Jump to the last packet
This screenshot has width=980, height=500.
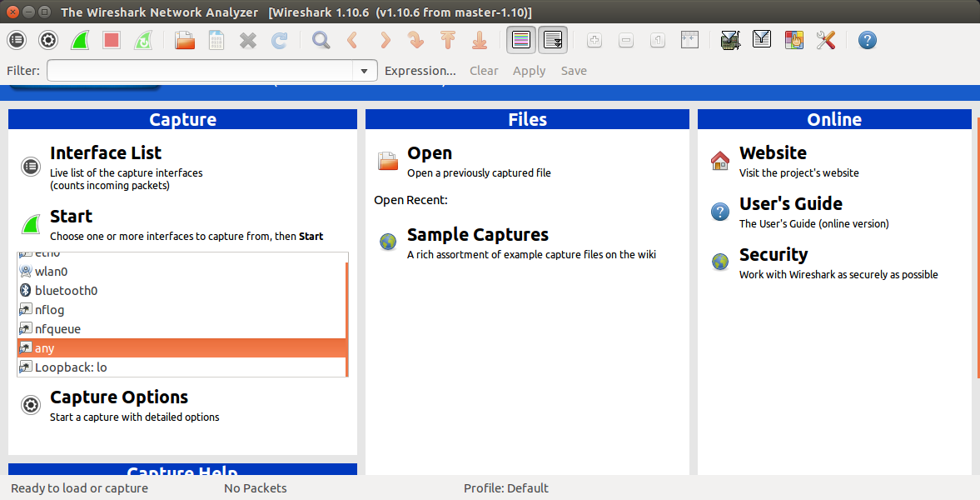(x=480, y=40)
